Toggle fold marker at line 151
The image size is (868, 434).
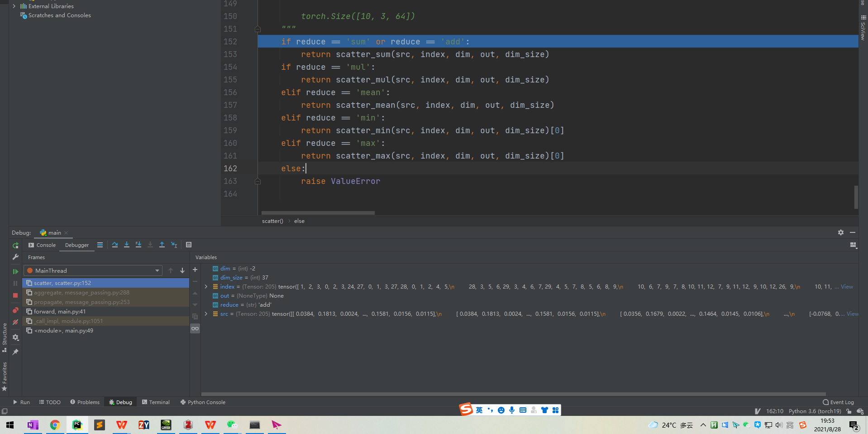tap(258, 29)
